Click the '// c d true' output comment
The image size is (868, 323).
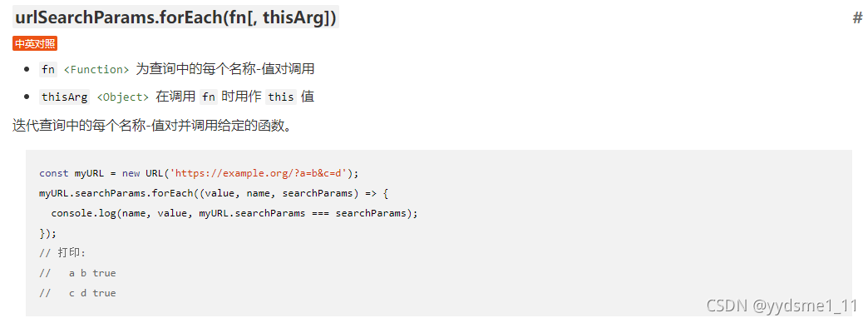tap(77, 293)
